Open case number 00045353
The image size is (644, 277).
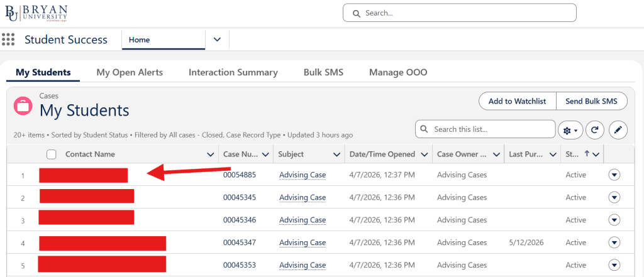[240, 265]
